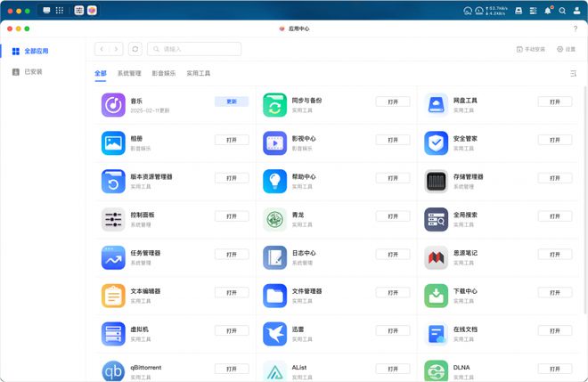Screen dimensions: 588x382
Task: Click 打开 for qBittorrent
Action: click(232, 369)
